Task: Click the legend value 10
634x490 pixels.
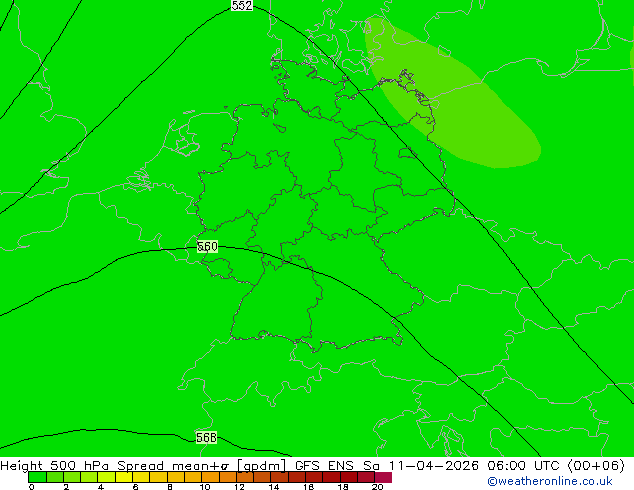Action: (x=205, y=486)
